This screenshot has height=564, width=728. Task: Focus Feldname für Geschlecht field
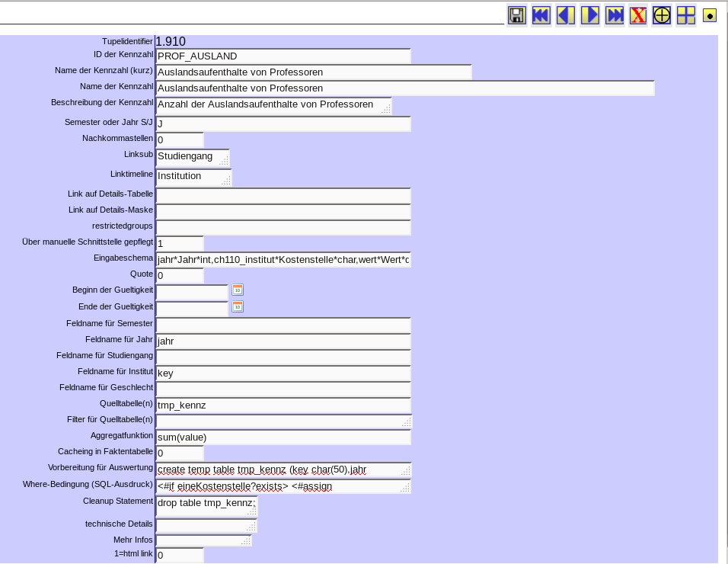pyautogui.click(x=283, y=389)
